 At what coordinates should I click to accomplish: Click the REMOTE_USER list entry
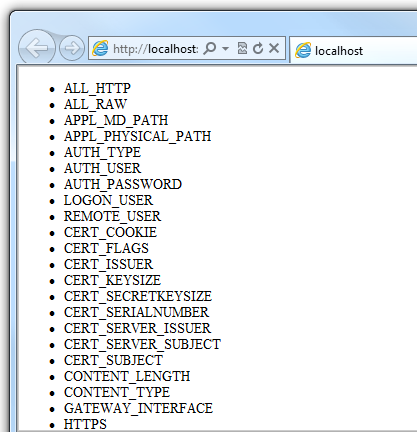[x=112, y=216]
